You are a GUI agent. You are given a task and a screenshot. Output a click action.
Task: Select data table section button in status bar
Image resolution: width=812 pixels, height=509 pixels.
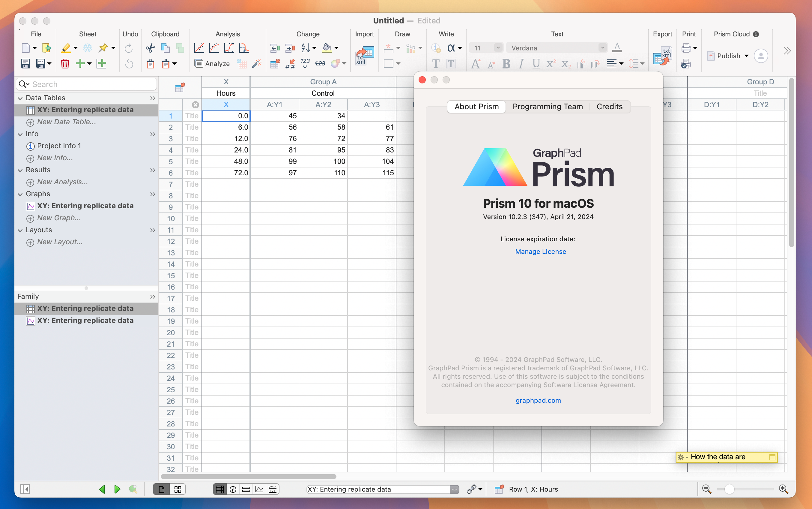(219, 489)
